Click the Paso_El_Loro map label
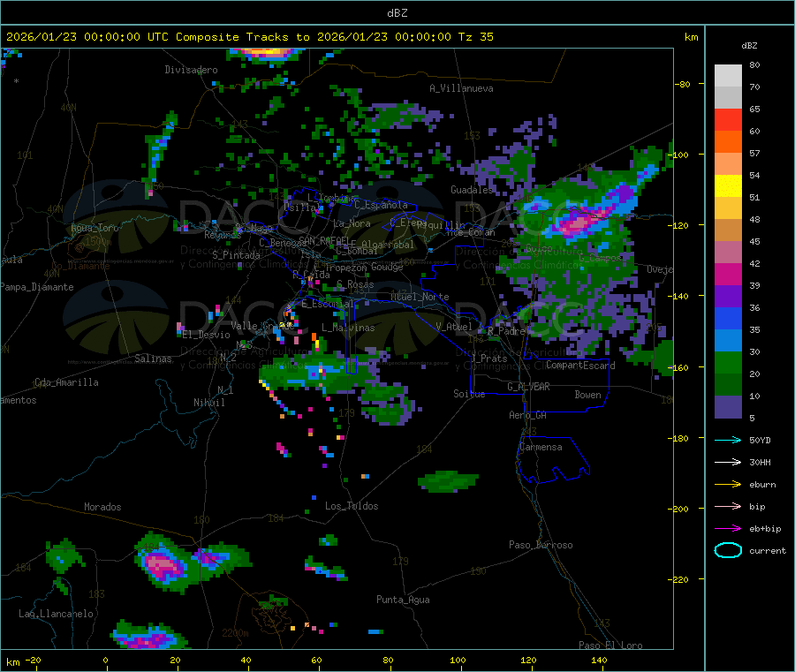795x672 pixels. [x=610, y=646]
